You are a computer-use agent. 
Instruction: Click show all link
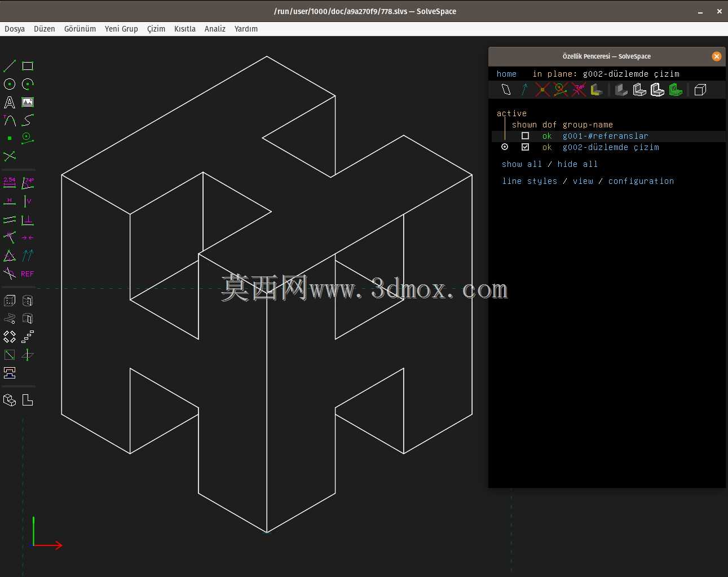pyautogui.click(x=522, y=164)
